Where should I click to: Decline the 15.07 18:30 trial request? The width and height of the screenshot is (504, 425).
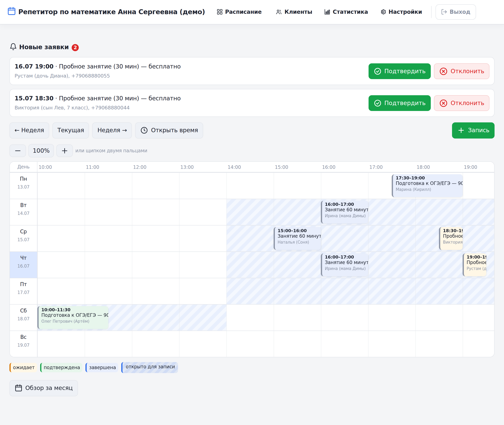click(462, 103)
